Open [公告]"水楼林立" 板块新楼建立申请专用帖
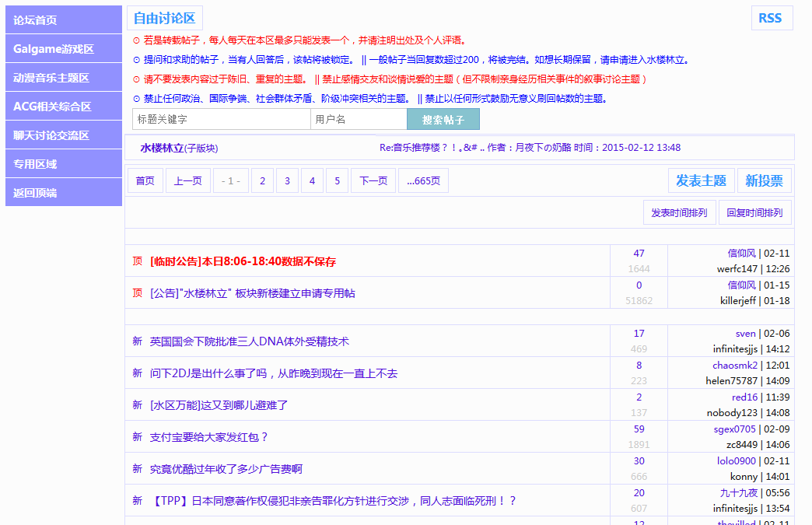This screenshot has height=525, width=812. pos(253,293)
